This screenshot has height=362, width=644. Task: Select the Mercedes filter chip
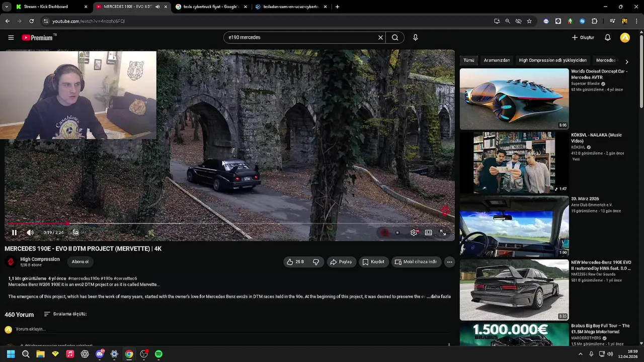[606, 60]
